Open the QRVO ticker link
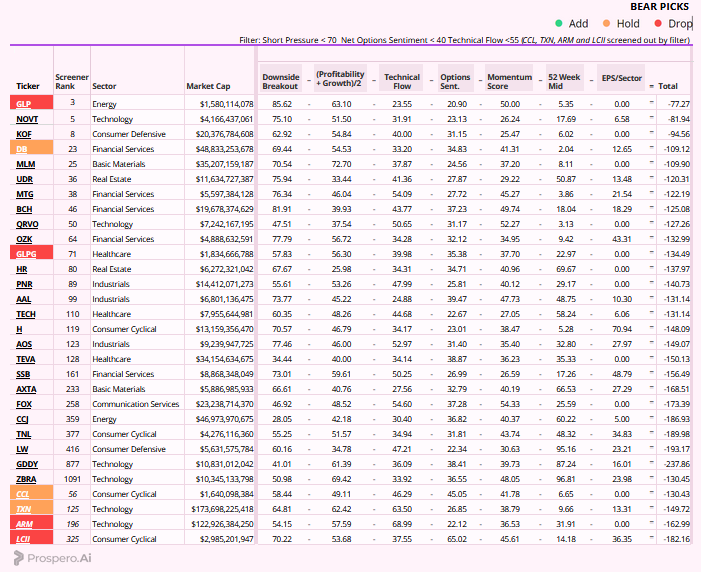This screenshot has height=572, width=701. (x=27, y=224)
